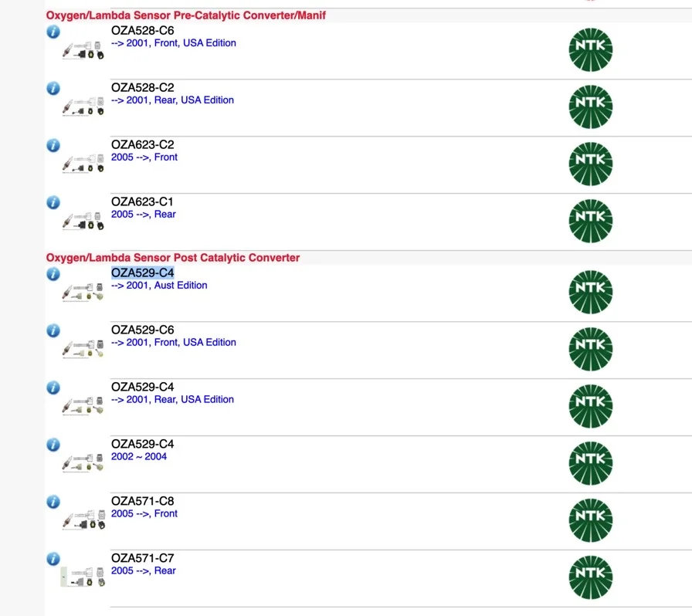Click part number OZA528-C6
This screenshot has height=616, width=692.
143,30
